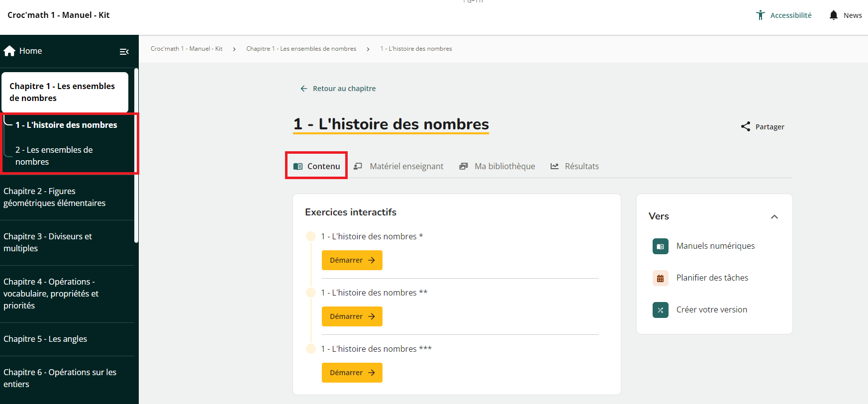This screenshot has width=868, height=404.
Task: Click the Créer votre version icon
Action: coord(660,310)
